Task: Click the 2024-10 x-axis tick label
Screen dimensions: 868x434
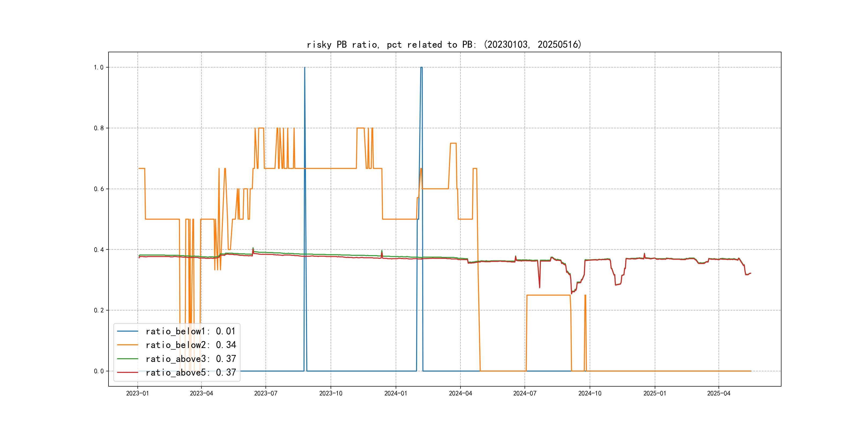Action: pos(590,394)
